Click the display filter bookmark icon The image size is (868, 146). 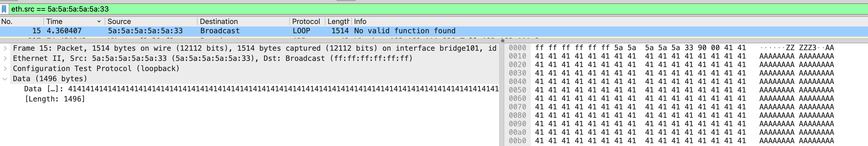pos(4,9)
